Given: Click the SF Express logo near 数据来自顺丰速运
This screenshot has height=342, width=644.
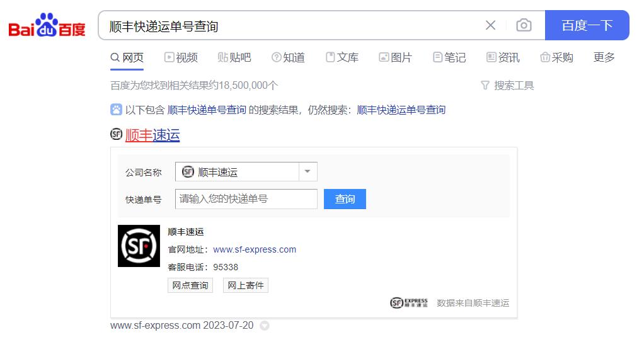Looking at the screenshot, I should [x=409, y=303].
